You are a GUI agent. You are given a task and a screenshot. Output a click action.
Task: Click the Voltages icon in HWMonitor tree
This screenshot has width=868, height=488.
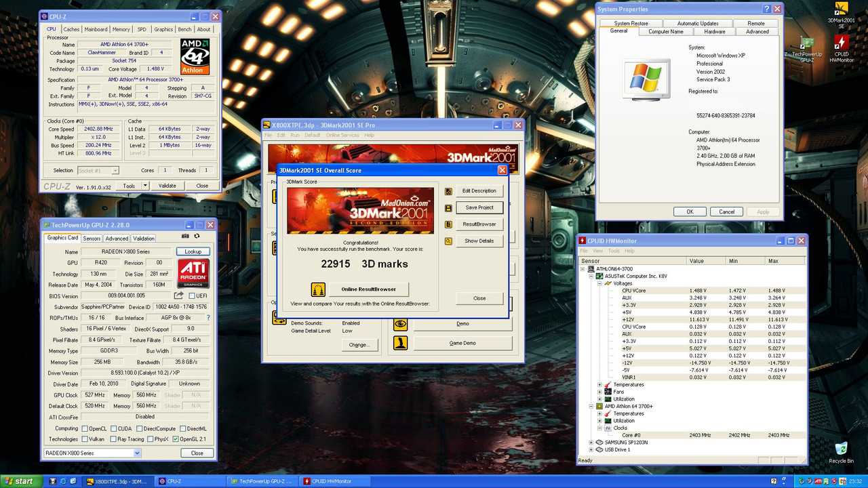pyautogui.click(x=608, y=283)
